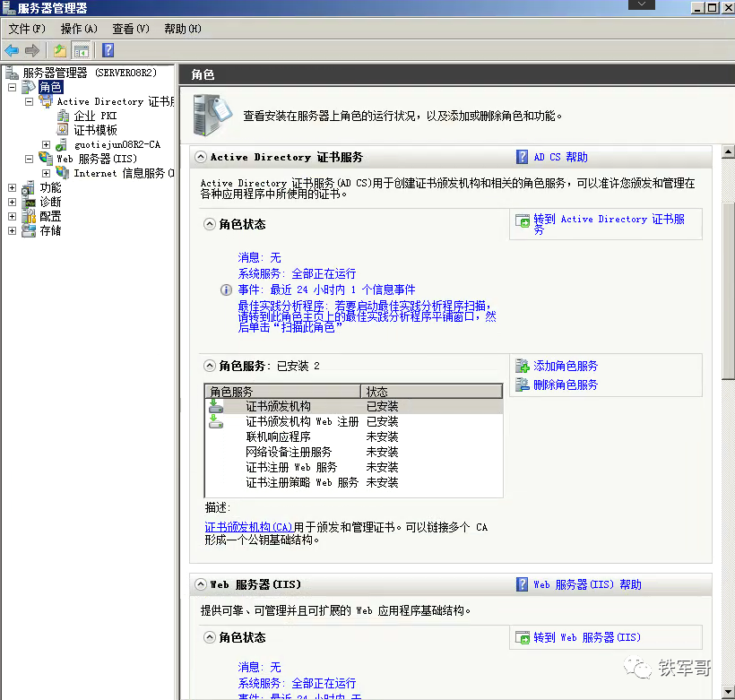This screenshot has height=700, width=735.
Task: Click the 角色 node icon in tree
Action: tap(29, 87)
